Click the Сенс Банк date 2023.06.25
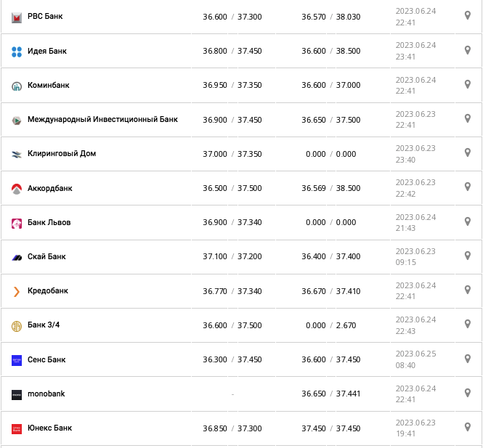 pos(415,354)
